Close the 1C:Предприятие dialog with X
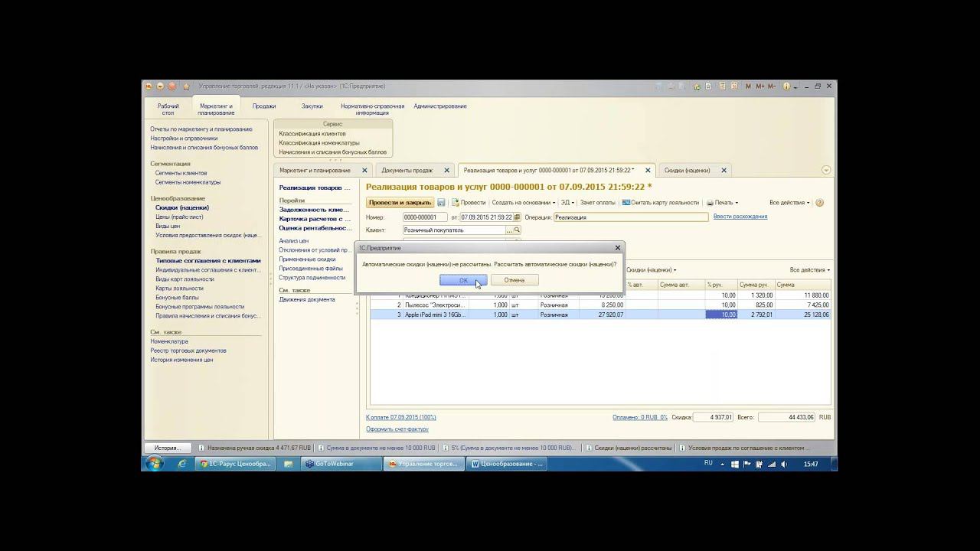Viewport: 980px width, 551px height. 618,248
